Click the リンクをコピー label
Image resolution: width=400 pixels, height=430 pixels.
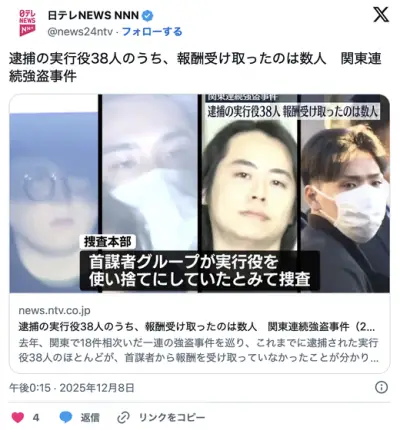coord(172,417)
